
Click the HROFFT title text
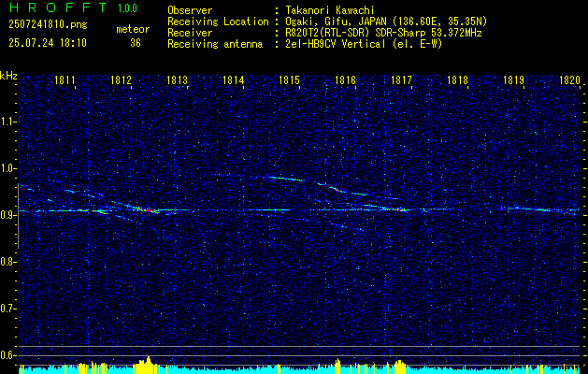click(x=59, y=7)
